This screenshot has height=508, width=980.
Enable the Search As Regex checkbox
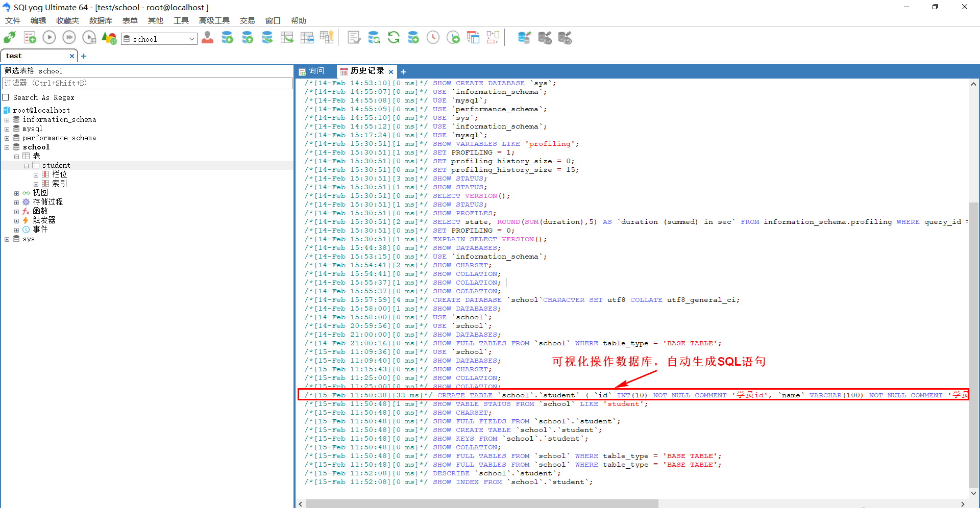pos(6,97)
